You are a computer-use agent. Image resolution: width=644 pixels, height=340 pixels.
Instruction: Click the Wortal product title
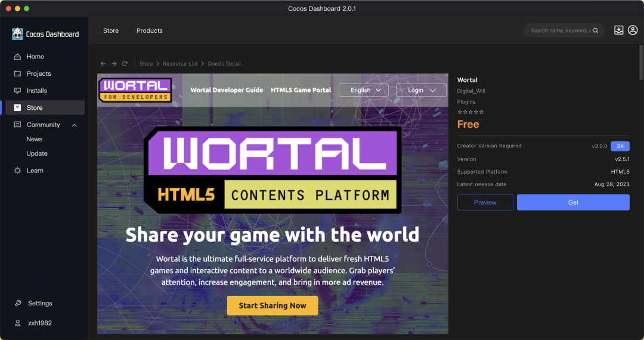(x=467, y=80)
